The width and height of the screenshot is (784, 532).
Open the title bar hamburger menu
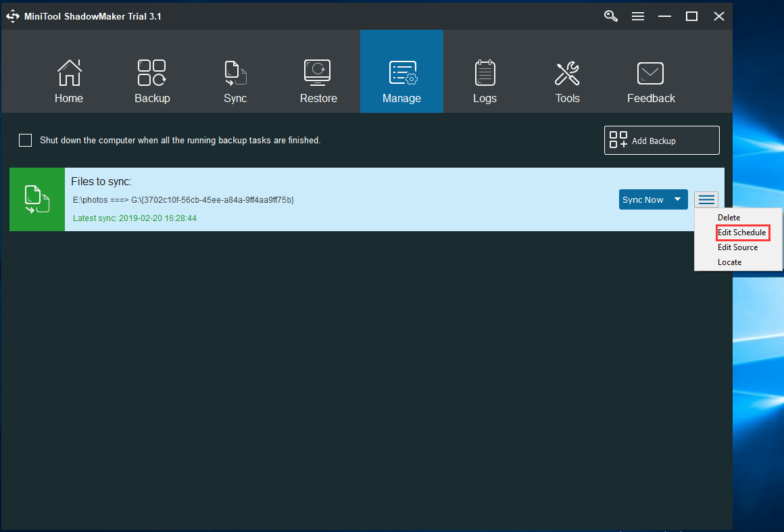(x=637, y=16)
